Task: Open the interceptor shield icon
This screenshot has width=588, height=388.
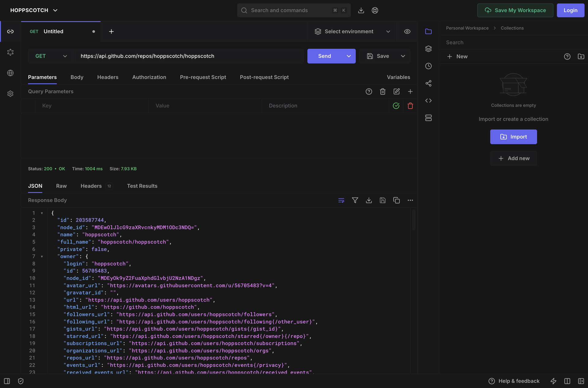Action: pyautogui.click(x=21, y=381)
